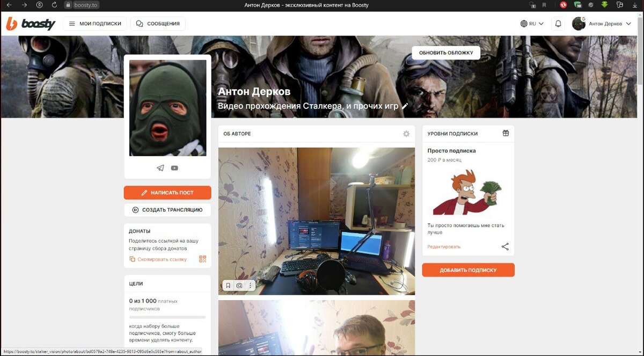Edit the profile description with pencil icon
The height and width of the screenshot is (356, 644).
click(405, 106)
